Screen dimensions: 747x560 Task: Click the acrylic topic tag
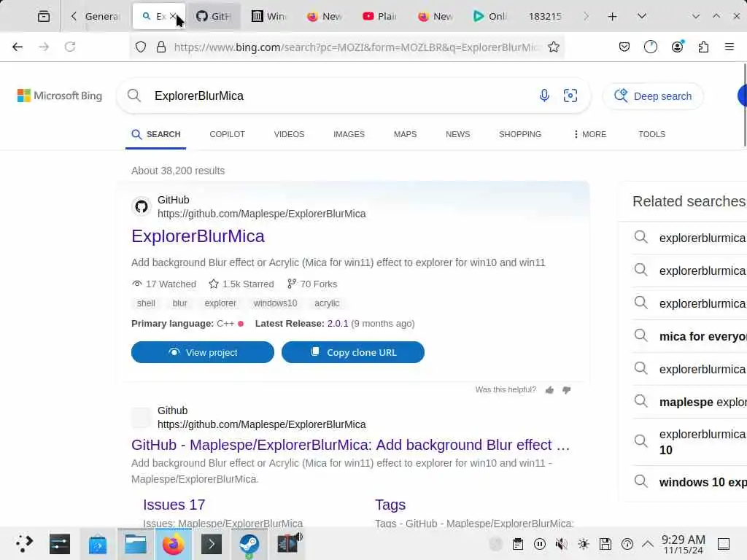(x=327, y=303)
